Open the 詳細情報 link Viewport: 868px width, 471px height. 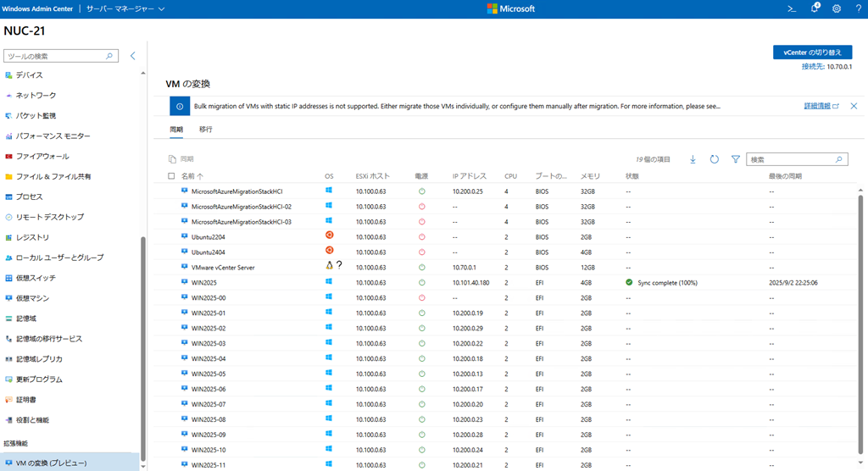pos(817,106)
